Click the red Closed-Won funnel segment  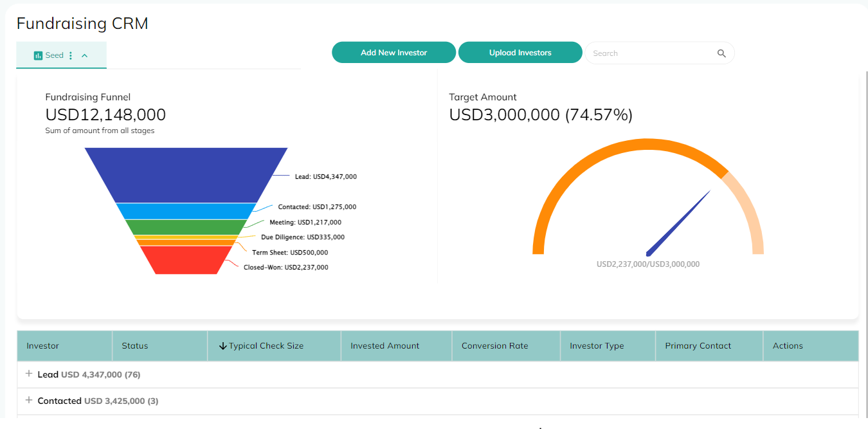[x=186, y=260]
